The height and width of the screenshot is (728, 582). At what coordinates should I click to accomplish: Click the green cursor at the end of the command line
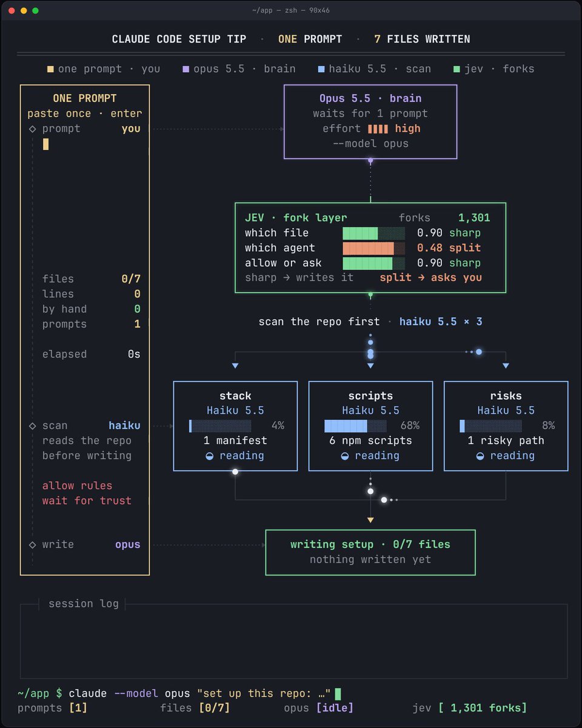coord(338,693)
